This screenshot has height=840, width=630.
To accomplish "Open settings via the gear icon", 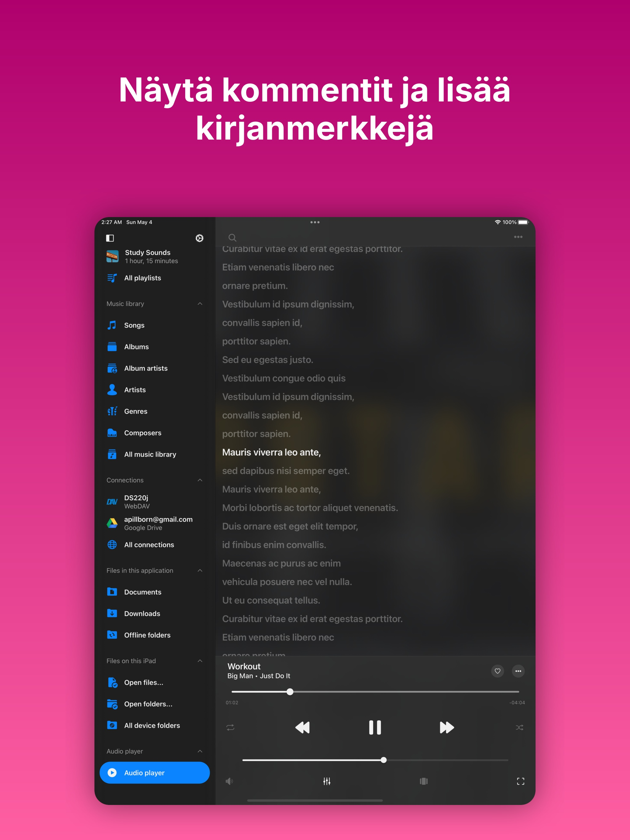I will 199,238.
